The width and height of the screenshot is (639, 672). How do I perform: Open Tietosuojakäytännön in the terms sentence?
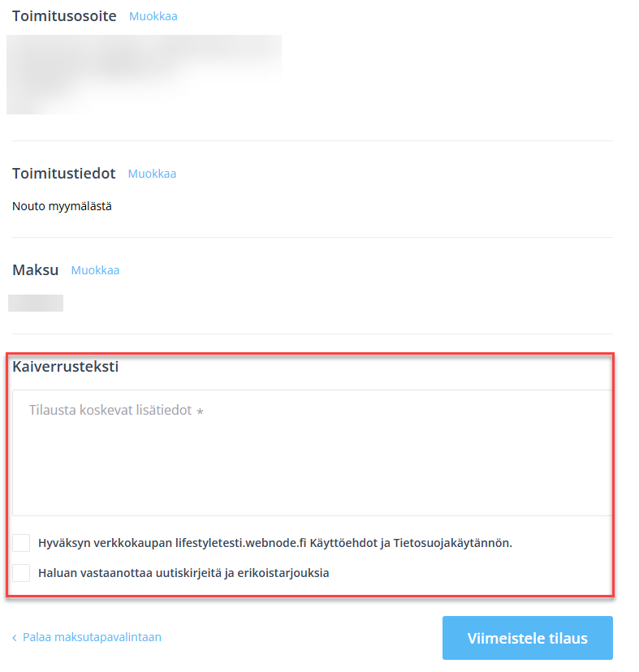452,543
